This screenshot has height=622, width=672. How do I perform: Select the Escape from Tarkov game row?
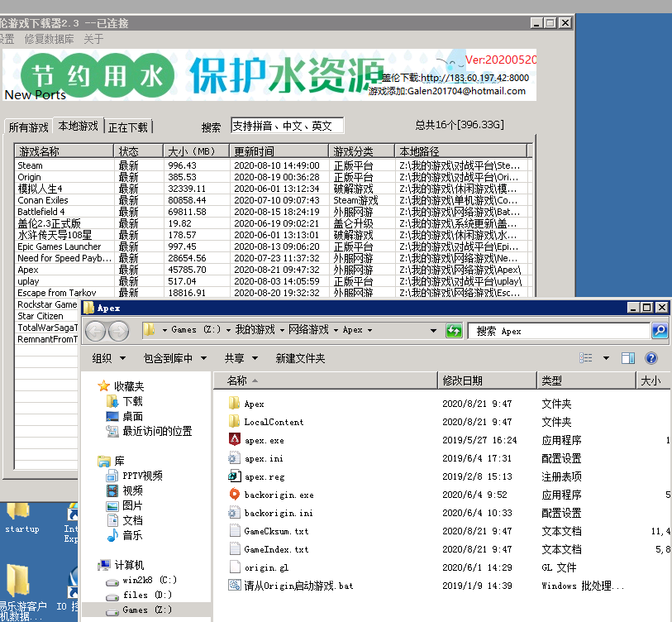tap(273, 293)
